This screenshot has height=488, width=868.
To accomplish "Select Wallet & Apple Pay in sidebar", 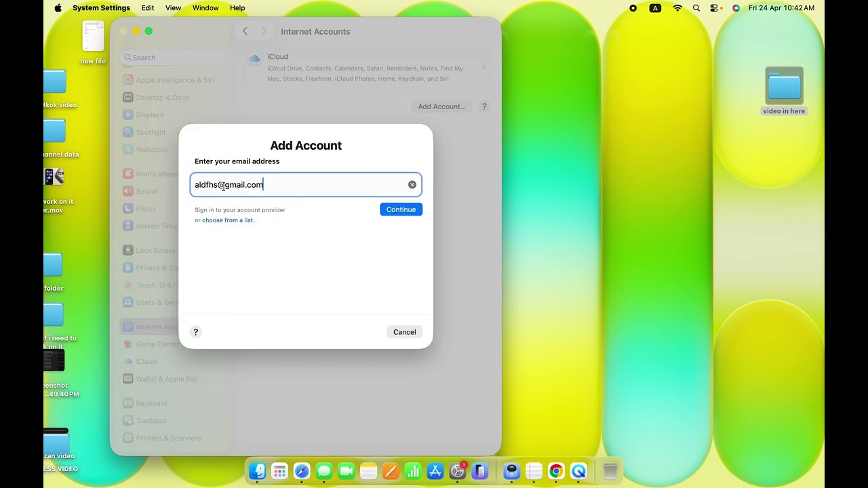I will point(174,379).
